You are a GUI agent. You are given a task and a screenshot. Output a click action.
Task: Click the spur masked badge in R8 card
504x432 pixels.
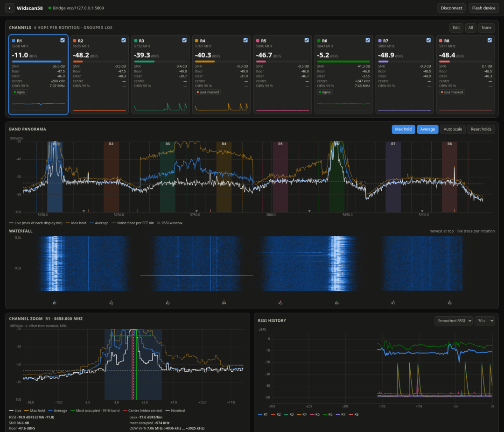(x=452, y=92)
